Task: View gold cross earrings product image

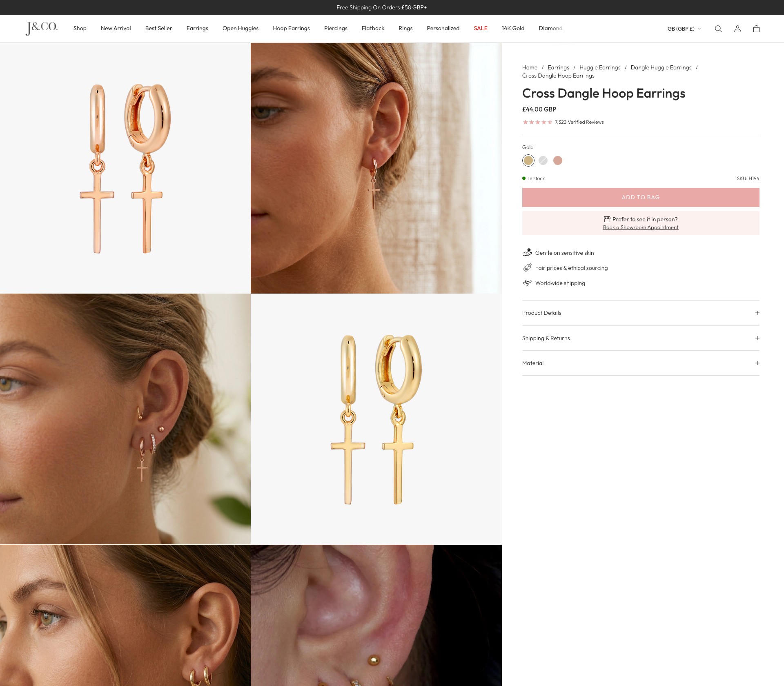Action: tap(376, 419)
